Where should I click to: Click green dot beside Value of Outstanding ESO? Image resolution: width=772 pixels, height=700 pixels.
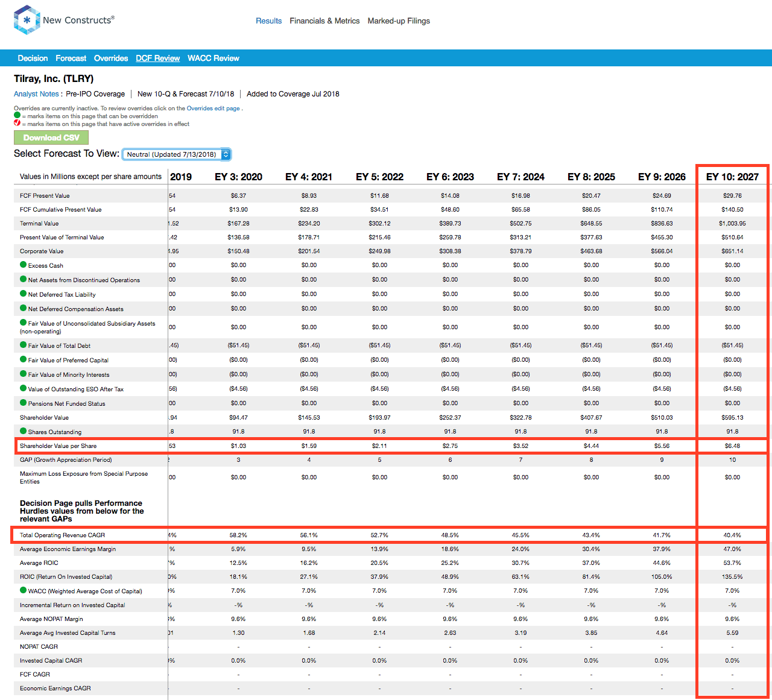coord(24,388)
